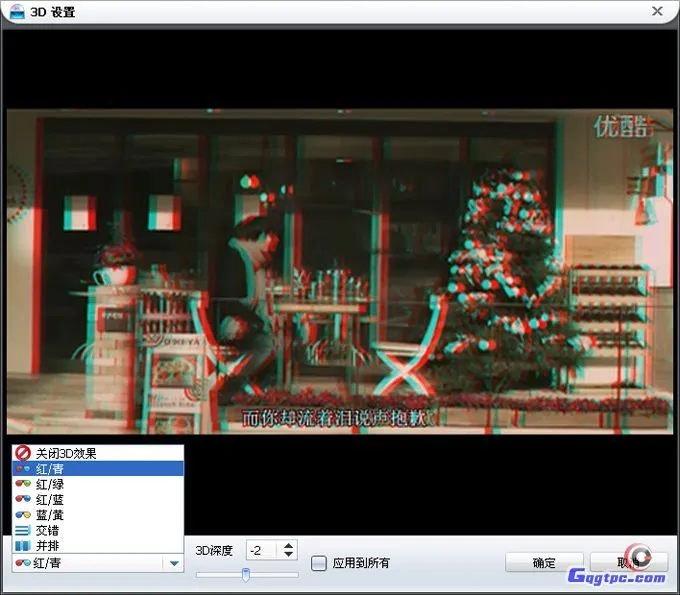Click the red/blue glasses icon

tap(23, 499)
